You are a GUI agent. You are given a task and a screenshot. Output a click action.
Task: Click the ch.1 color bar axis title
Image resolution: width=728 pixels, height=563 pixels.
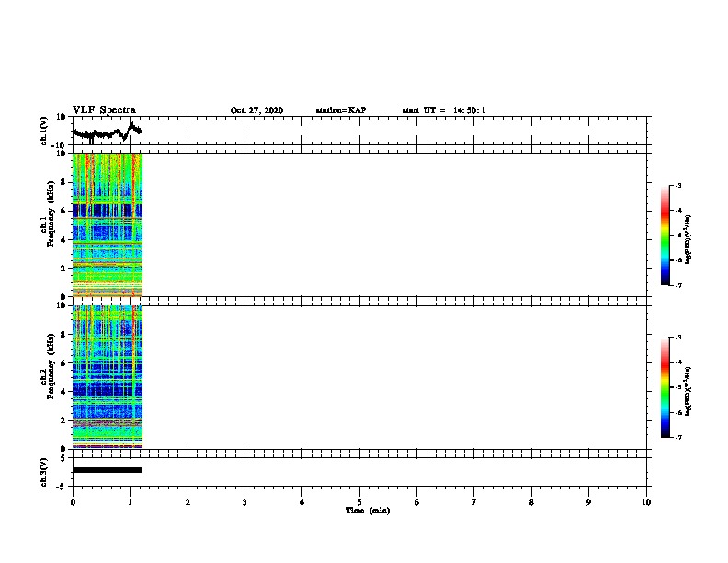pyautogui.click(x=688, y=240)
